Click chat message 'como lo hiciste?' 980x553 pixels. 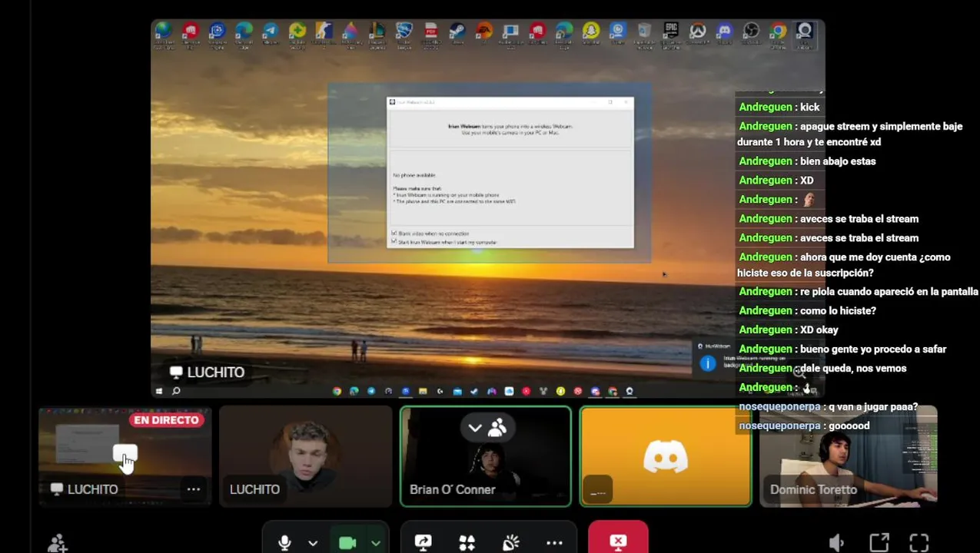tap(838, 311)
